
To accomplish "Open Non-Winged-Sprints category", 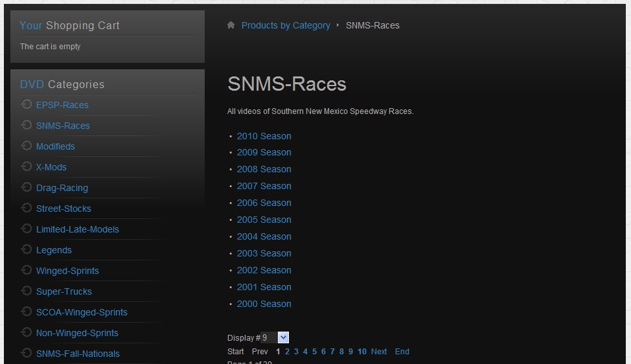I will (x=77, y=333).
